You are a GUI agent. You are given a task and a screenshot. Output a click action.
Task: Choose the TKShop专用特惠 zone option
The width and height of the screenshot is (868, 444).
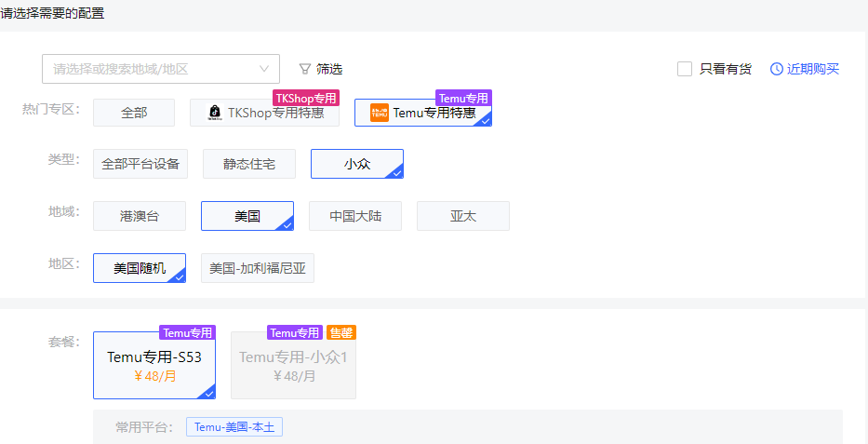(x=264, y=113)
